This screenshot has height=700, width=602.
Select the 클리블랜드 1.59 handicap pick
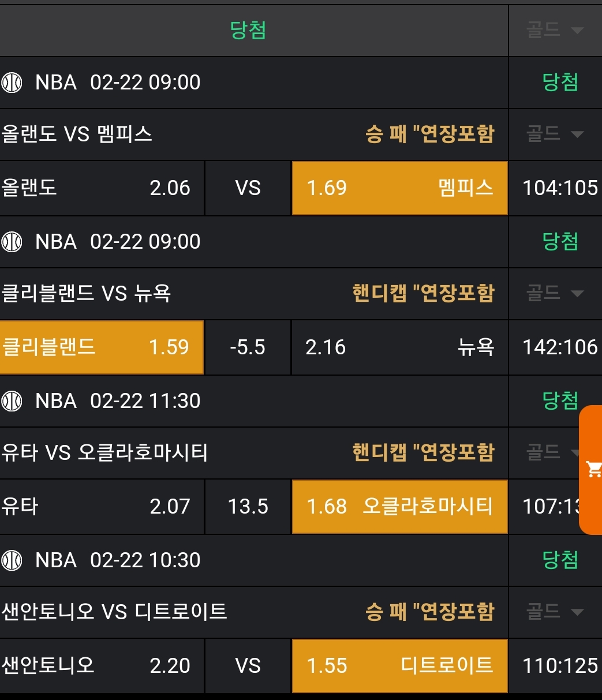click(x=102, y=347)
